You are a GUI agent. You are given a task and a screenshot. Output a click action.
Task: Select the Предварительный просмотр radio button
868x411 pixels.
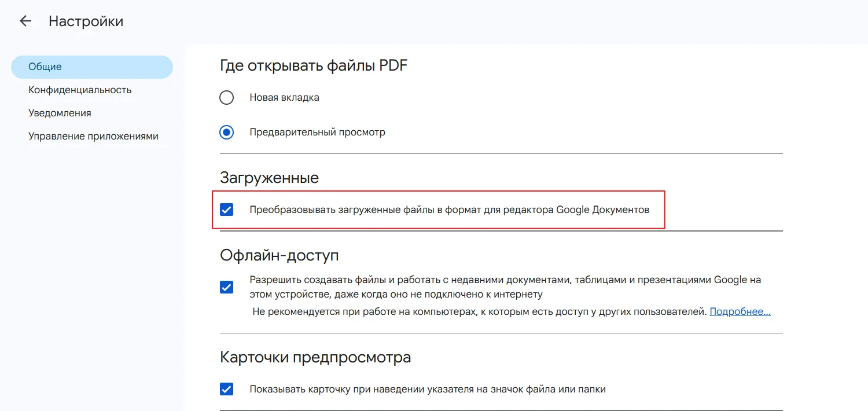click(227, 132)
